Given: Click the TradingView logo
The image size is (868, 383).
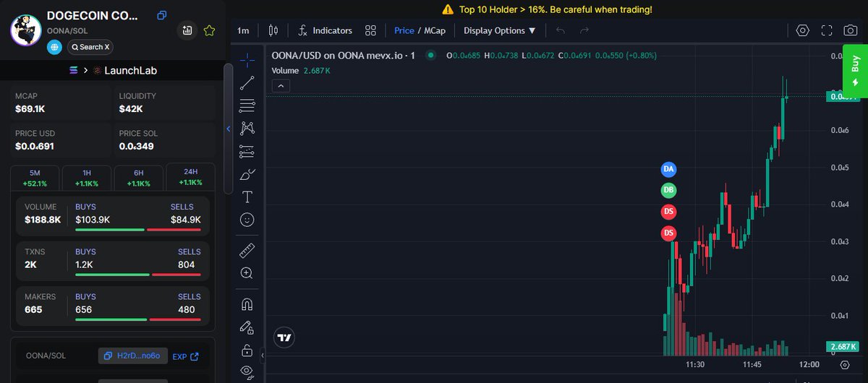Looking at the screenshot, I should (x=284, y=337).
